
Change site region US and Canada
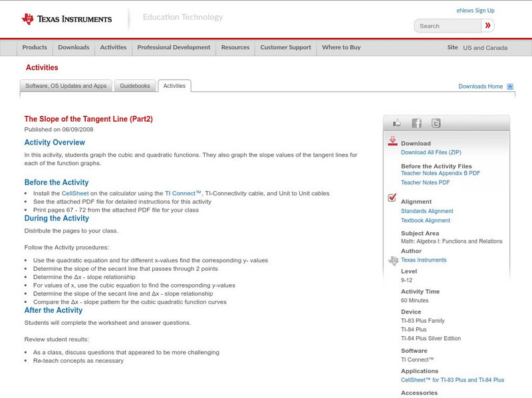click(485, 48)
